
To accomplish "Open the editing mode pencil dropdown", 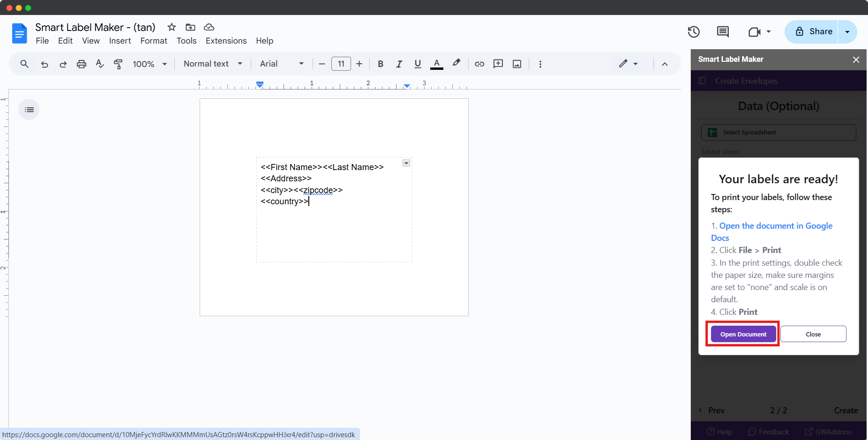I will coord(628,64).
